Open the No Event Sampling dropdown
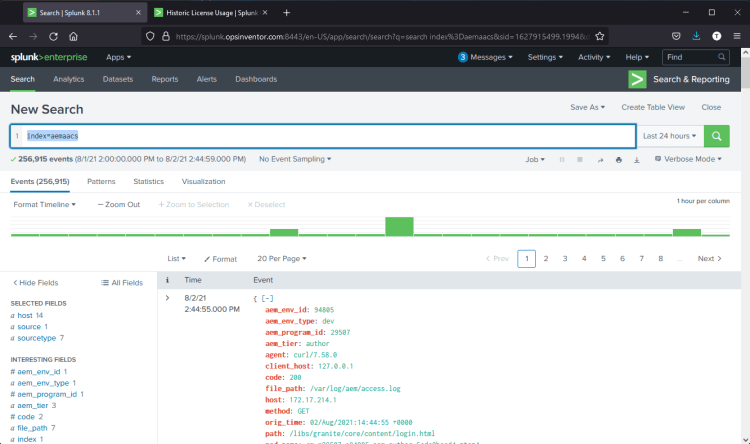Screen dimensions: 750x444 pos(295,159)
